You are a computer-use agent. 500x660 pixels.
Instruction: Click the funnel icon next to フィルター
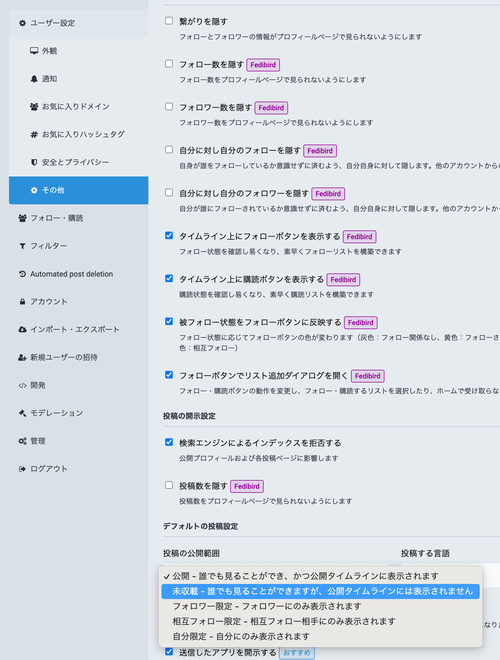22,246
